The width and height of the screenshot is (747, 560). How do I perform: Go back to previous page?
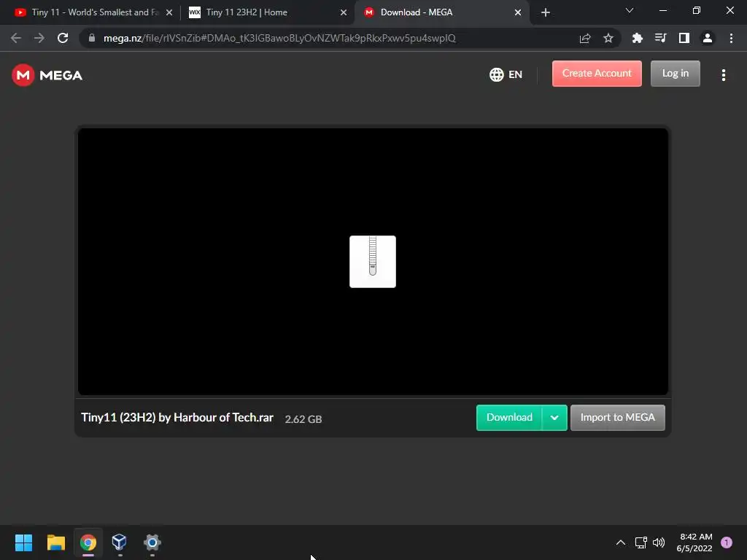coord(16,38)
